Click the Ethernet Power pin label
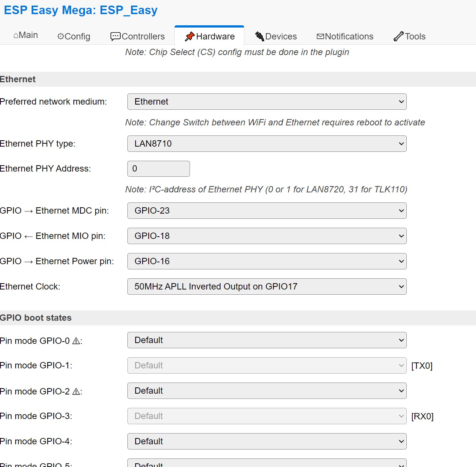Viewport: 476px width, 467px height. [57, 261]
